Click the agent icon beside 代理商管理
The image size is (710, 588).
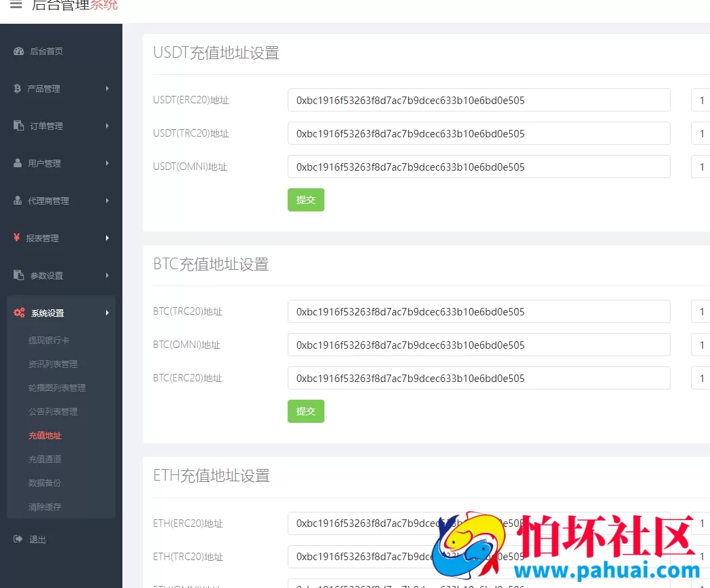pyautogui.click(x=18, y=200)
